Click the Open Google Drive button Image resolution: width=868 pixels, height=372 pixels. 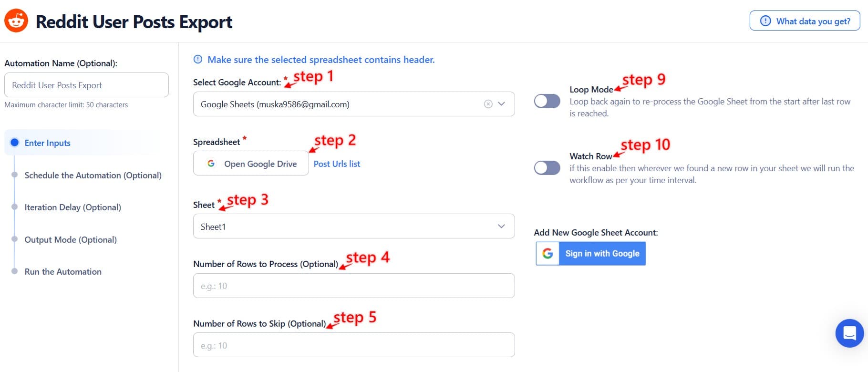point(251,164)
